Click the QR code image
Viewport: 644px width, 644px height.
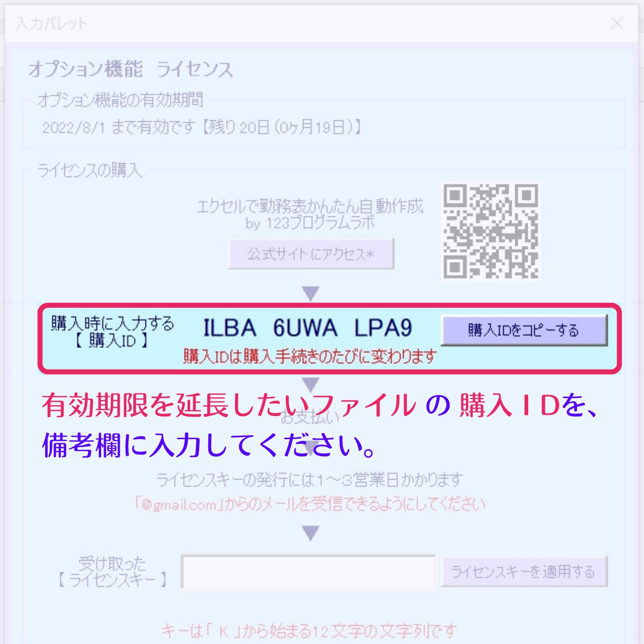pyautogui.click(x=491, y=231)
